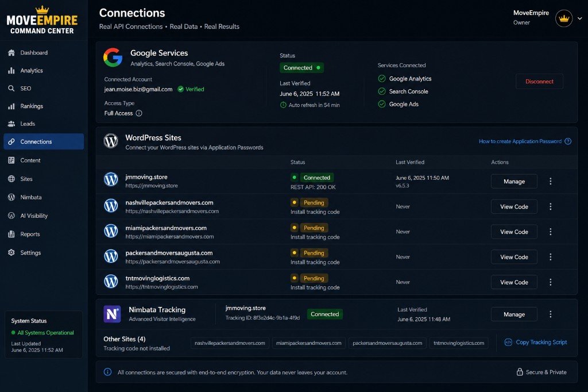Click the jmmoving.store WordPress icon

(111, 179)
